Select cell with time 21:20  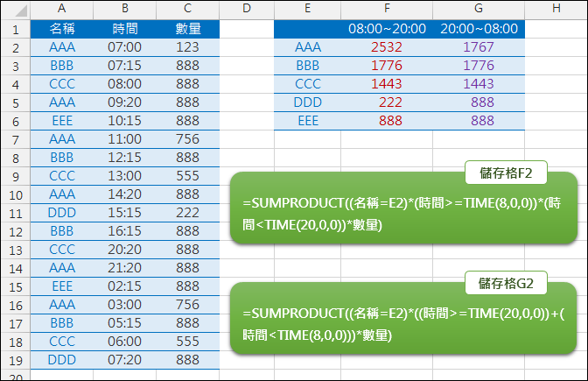click(125, 268)
